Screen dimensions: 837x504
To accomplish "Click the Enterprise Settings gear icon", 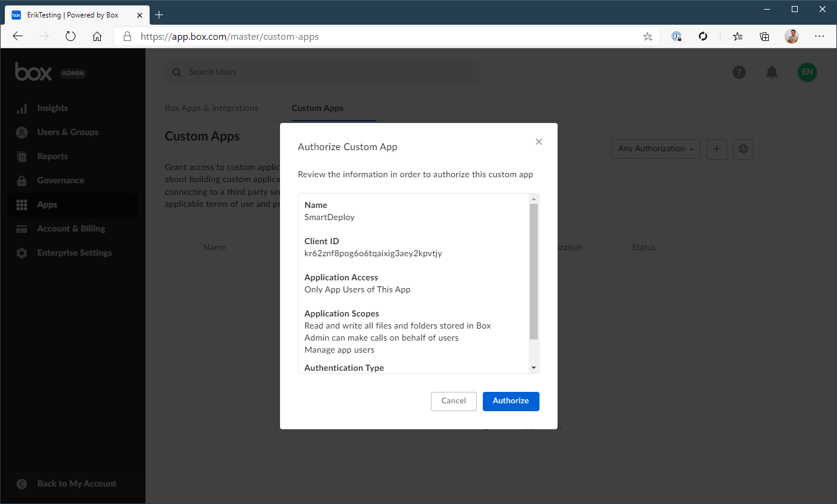I will point(22,253).
